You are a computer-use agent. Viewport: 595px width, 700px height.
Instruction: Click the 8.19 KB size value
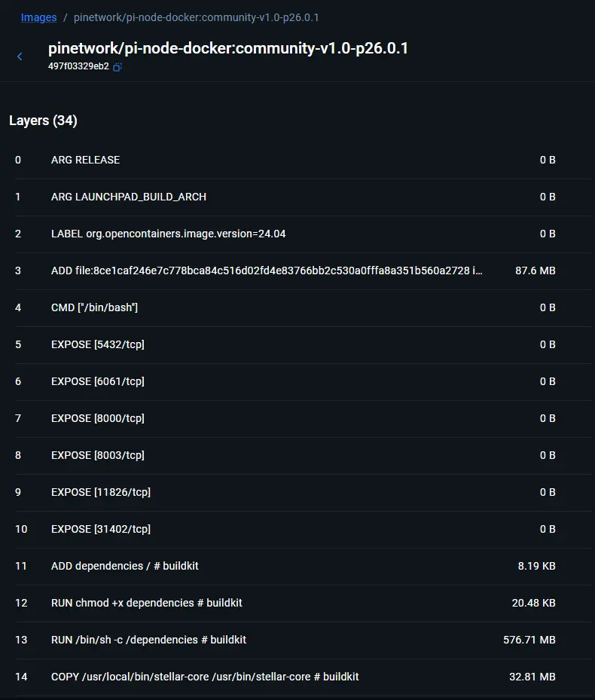click(x=536, y=566)
